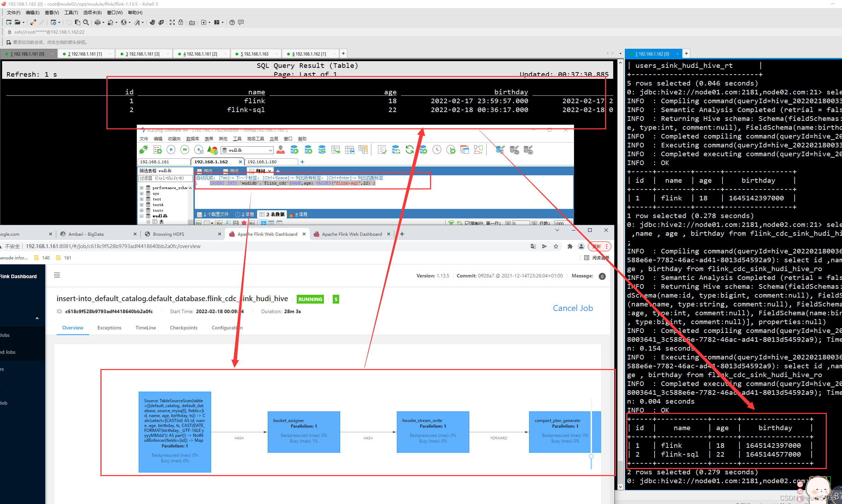The width and height of the screenshot is (842, 504).
Task: Open SQLyog 3 表数据 result tab
Action: tap(272, 214)
